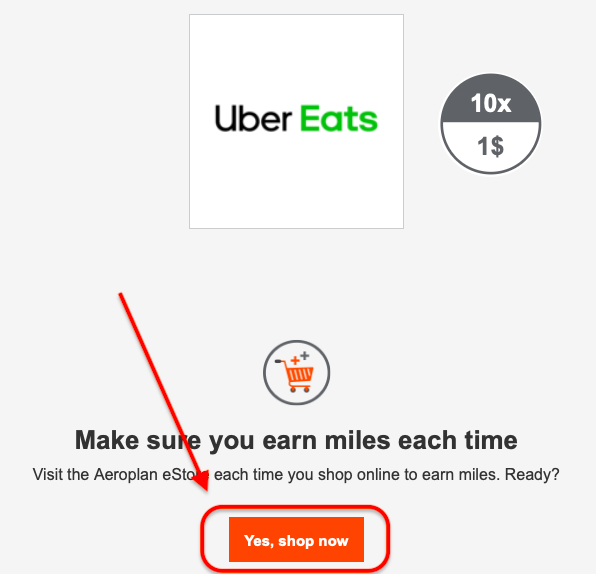Screen dimensions: 596x574
Task: Click the red arrowhead pointing at button
Action: 202,479
